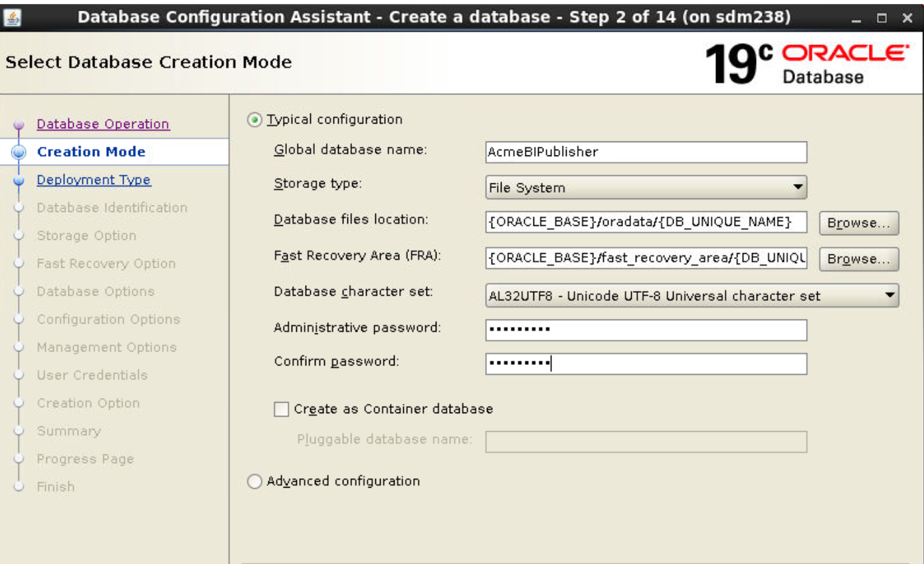
Task: Click the Fast Recovery Area path field
Action: coord(646,258)
